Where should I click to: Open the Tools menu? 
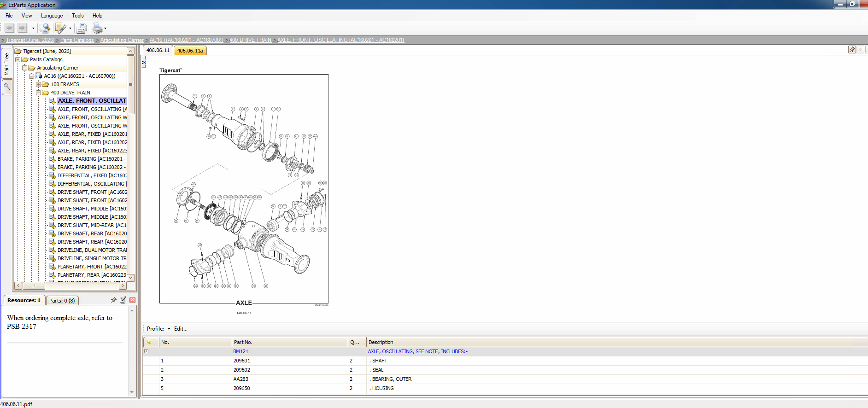click(77, 16)
